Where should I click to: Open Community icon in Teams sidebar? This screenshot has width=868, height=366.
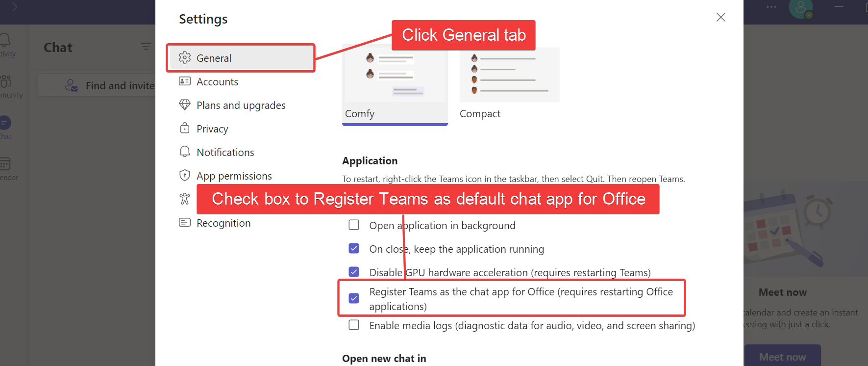coord(5,81)
